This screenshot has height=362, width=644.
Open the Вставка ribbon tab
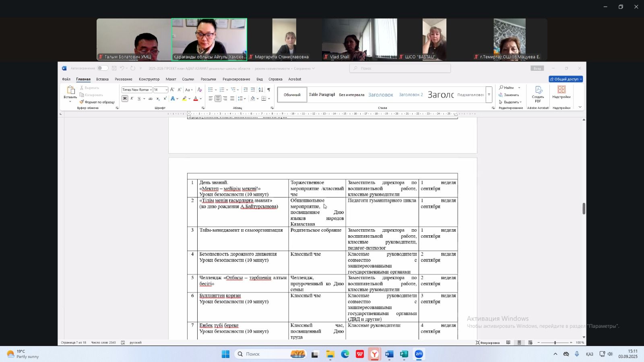pos(102,79)
